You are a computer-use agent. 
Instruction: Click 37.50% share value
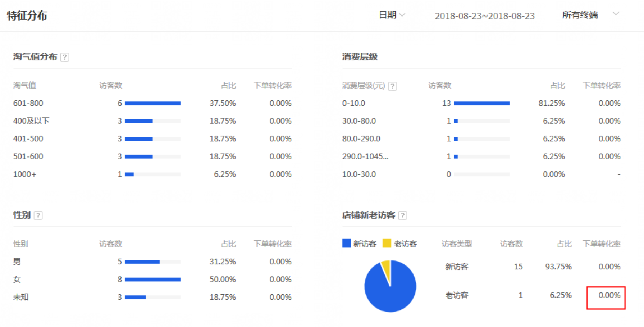tap(223, 104)
